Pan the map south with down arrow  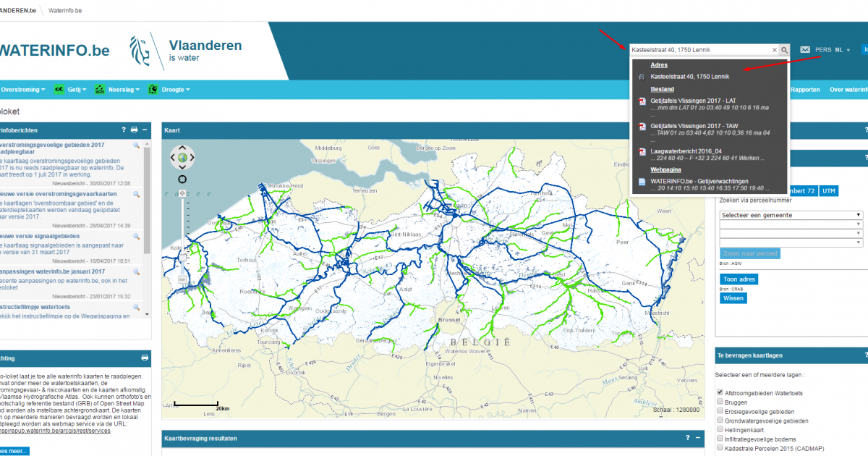pos(182,167)
